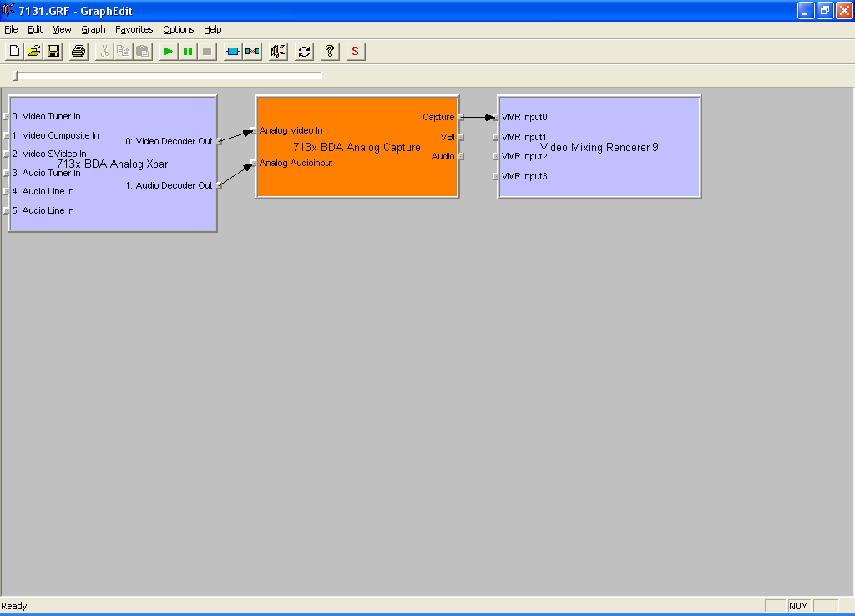Save the graph with the floppy disk icon
The image size is (855, 616).
pos(53,51)
